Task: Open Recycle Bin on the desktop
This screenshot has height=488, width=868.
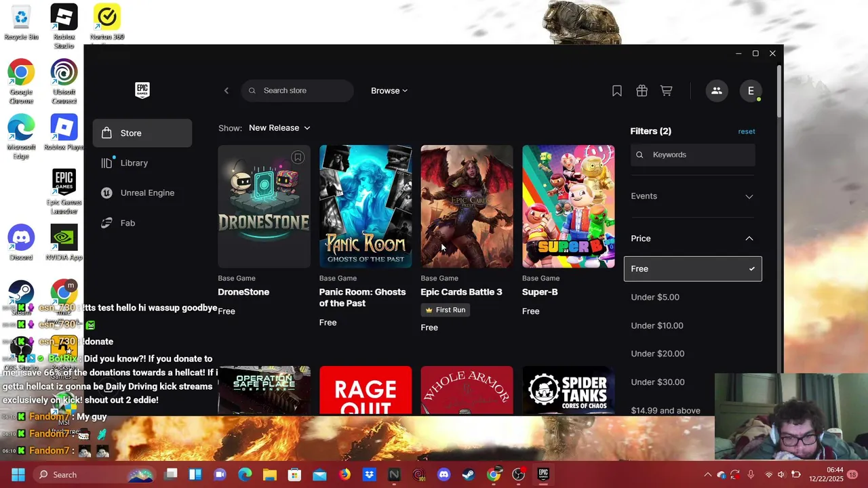Action: point(21,23)
